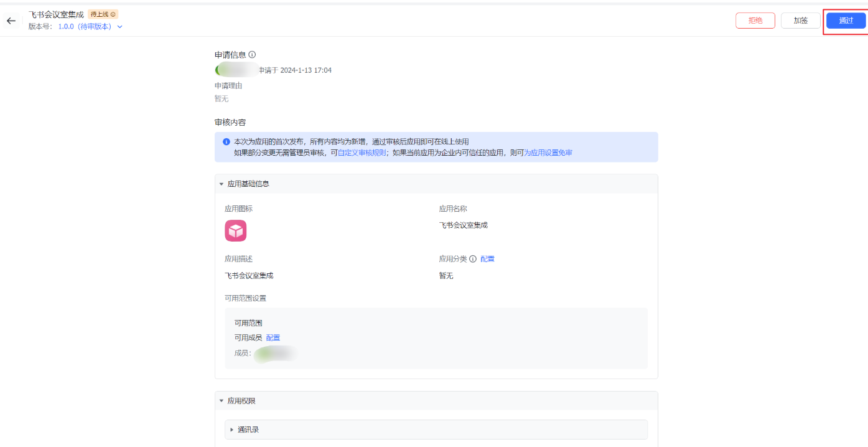Open the 为应用设置免审 link
This screenshot has height=447, width=868.
[x=548, y=153]
